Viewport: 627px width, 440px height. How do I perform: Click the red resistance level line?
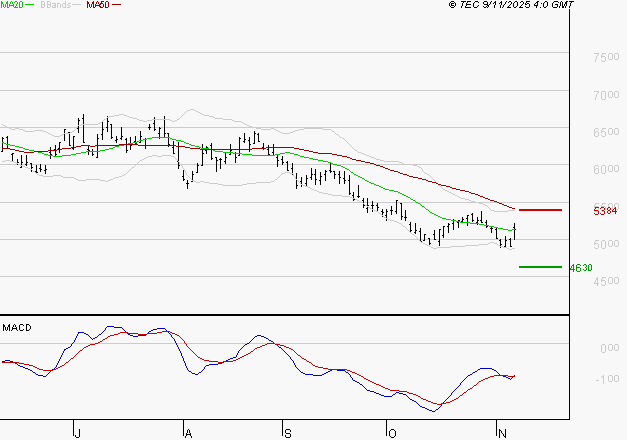[x=540, y=210]
